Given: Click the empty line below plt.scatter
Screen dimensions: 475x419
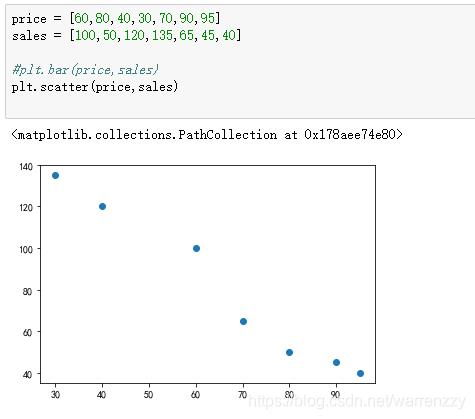Looking at the screenshot, I should coord(240,104).
